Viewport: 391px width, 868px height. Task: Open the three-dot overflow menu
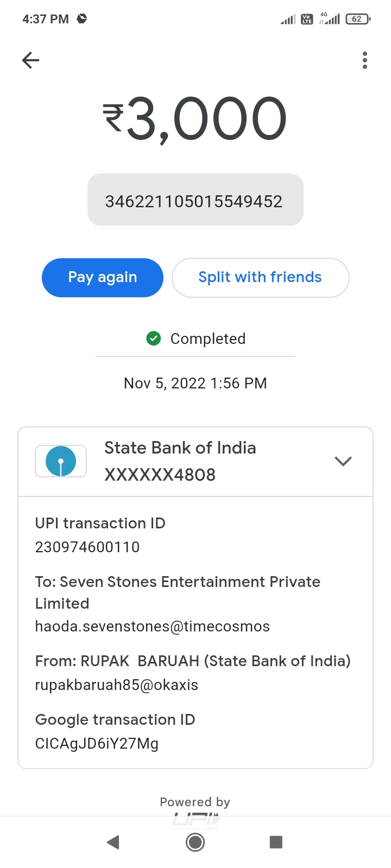coord(365,60)
